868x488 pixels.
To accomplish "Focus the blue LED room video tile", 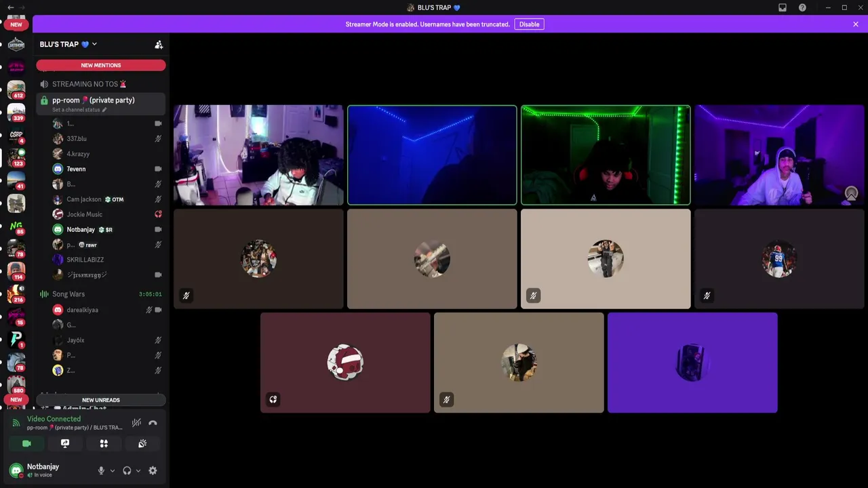I will pyautogui.click(x=432, y=155).
